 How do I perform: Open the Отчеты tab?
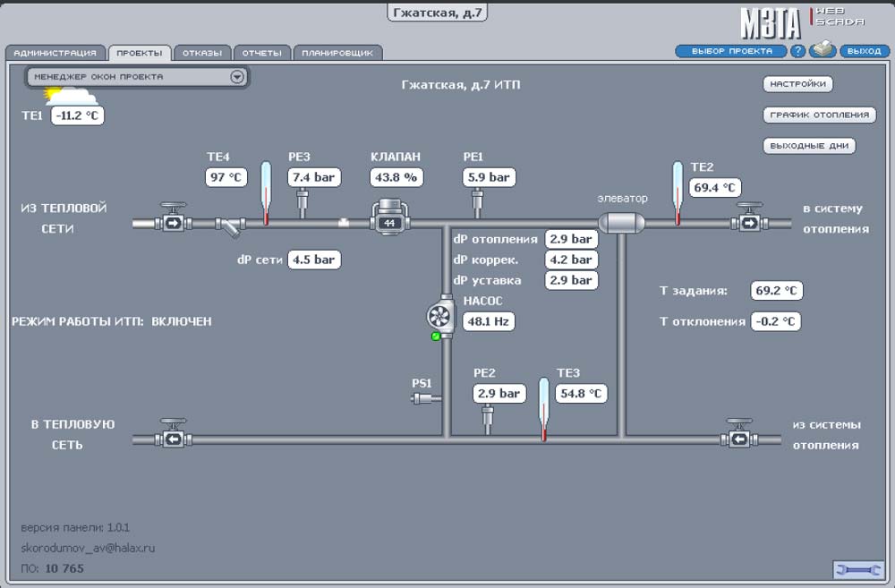click(x=262, y=53)
